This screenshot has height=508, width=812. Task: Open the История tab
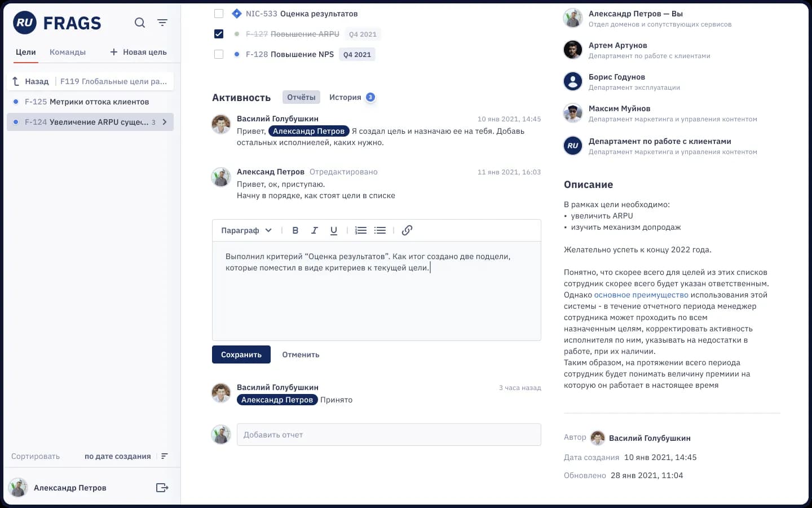(345, 97)
